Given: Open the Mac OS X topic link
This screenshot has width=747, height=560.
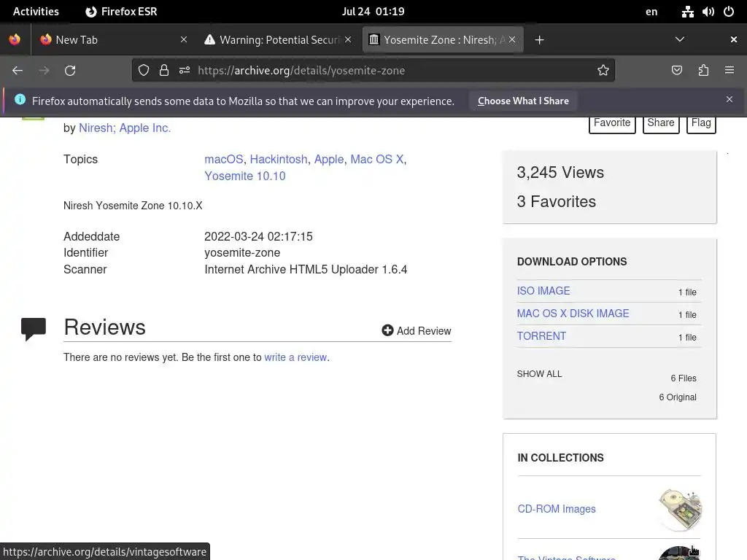Looking at the screenshot, I should [377, 159].
